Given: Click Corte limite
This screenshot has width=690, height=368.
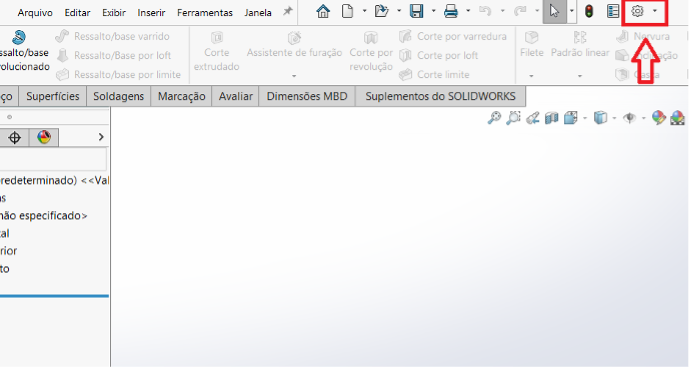Looking at the screenshot, I should tap(434, 74).
